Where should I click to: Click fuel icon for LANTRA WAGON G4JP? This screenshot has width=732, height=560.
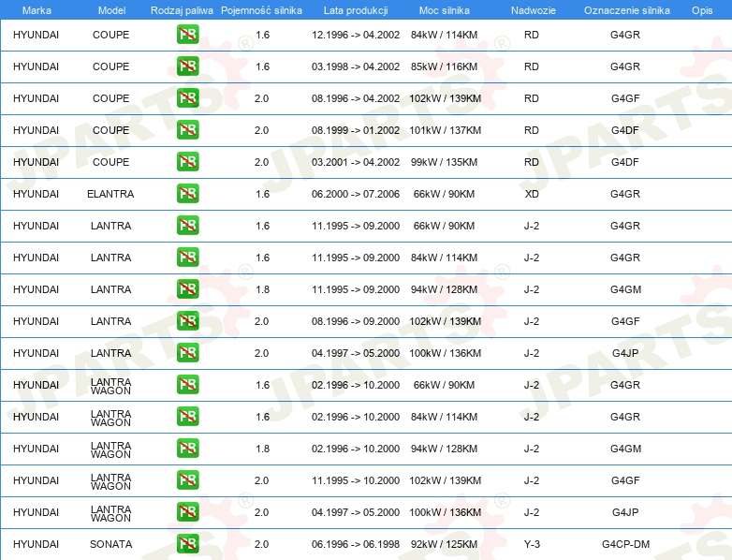click(x=187, y=512)
